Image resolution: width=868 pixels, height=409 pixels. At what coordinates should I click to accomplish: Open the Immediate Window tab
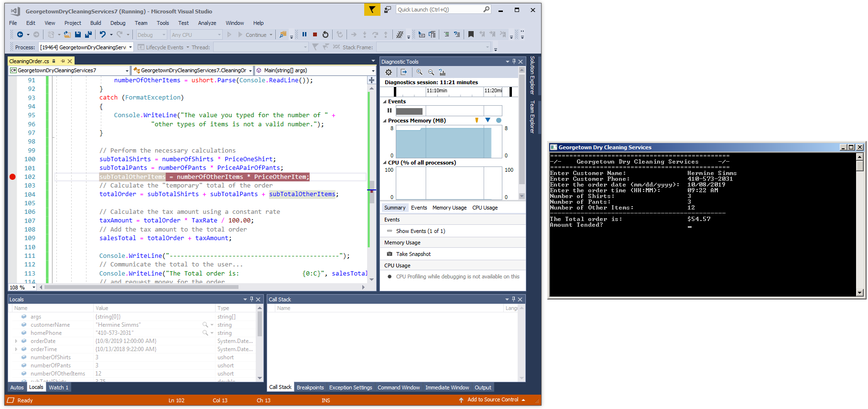point(447,387)
